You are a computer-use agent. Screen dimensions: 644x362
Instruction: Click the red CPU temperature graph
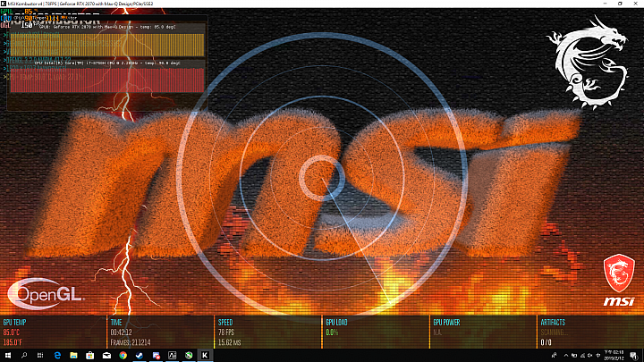(x=107, y=80)
